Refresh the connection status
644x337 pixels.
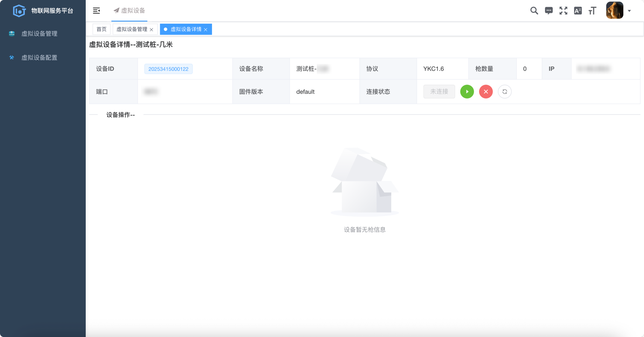(504, 92)
